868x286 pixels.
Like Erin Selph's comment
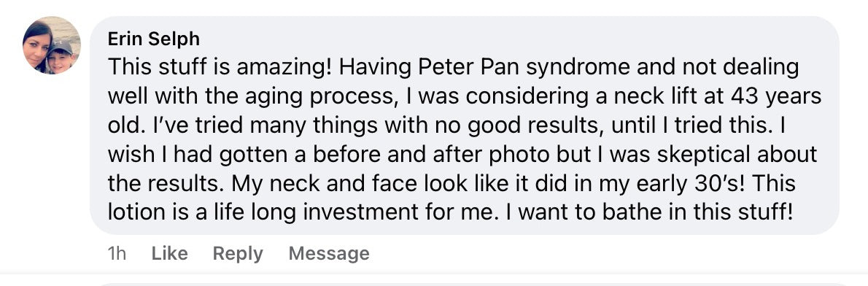(x=169, y=253)
